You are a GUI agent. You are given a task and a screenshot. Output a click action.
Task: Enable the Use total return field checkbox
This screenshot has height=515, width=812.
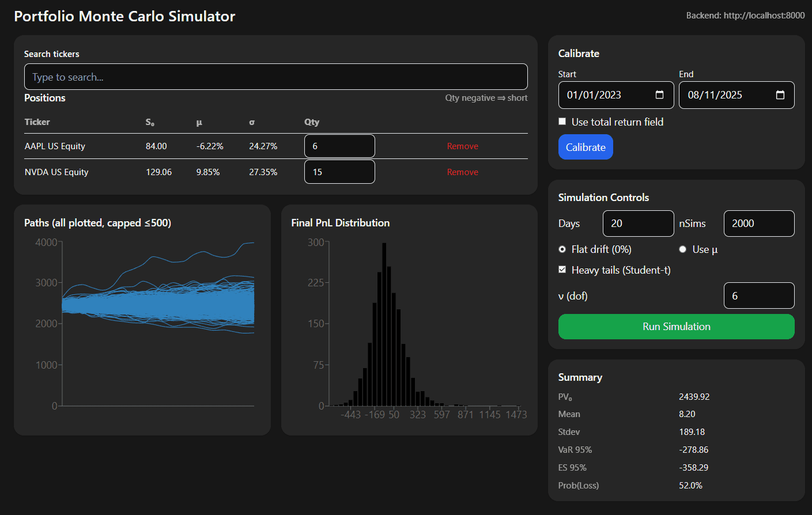(562, 121)
